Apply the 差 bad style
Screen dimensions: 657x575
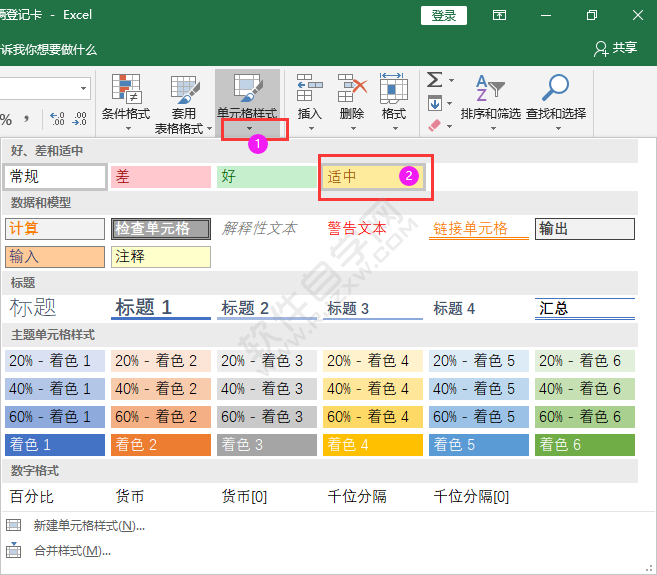point(161,177)
